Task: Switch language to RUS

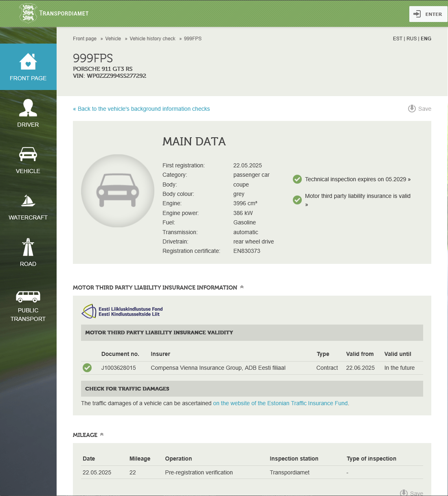Action: (411, 39)
